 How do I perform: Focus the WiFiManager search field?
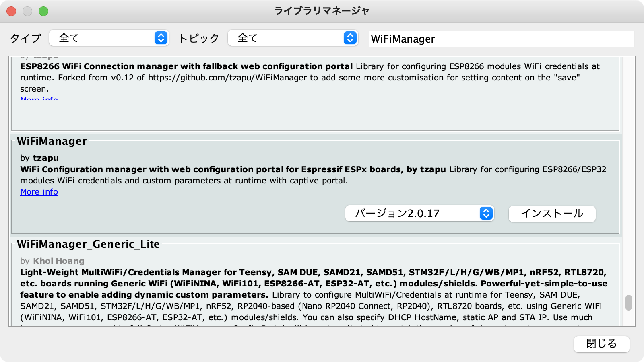tap(501, 39)
